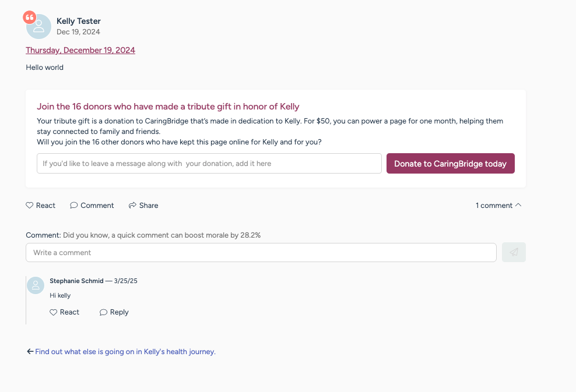Send comment with paper plane icon
Viewport: 576px width, 392px height.
pos(514,252)
